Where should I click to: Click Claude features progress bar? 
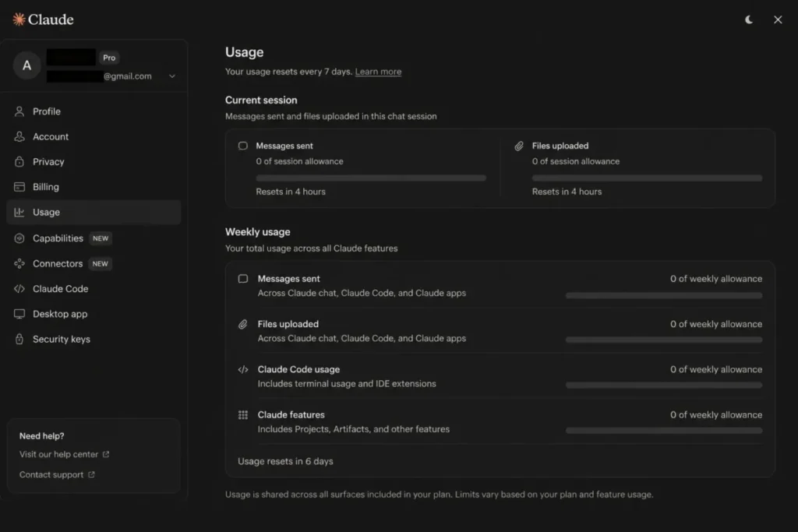point(664,430)
